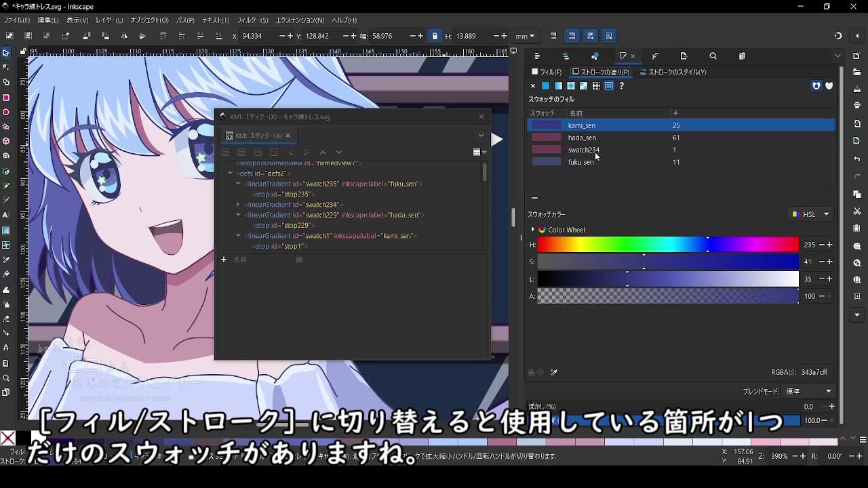This screenshot has width=868, height=488.
Task: Toggle the width/height lock button
Action: point(435,36)
